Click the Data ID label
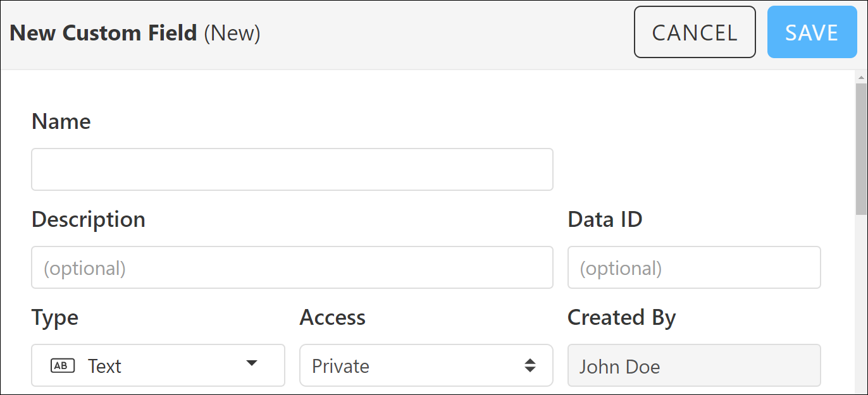 point(605,219)
